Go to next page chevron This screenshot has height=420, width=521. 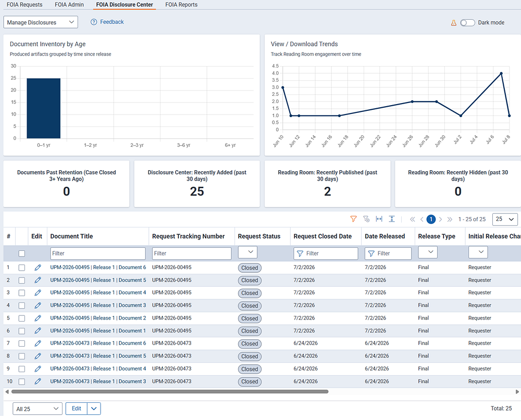click(440, 220)
